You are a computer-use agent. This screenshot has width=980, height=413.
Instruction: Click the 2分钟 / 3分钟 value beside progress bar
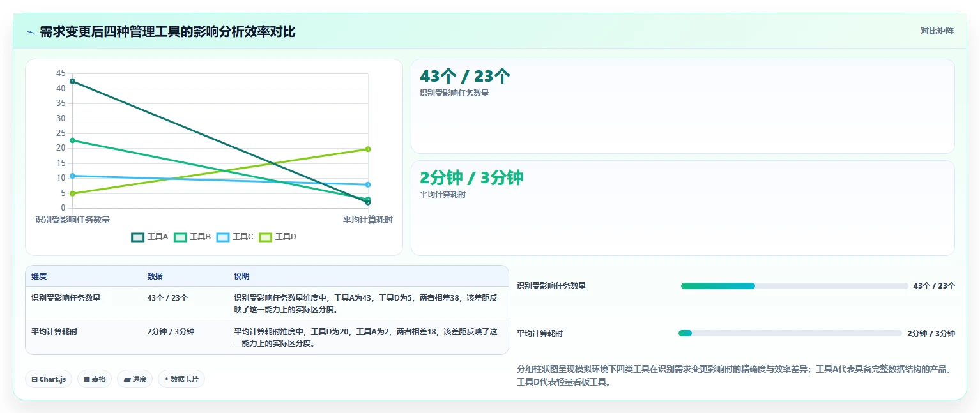931,333
